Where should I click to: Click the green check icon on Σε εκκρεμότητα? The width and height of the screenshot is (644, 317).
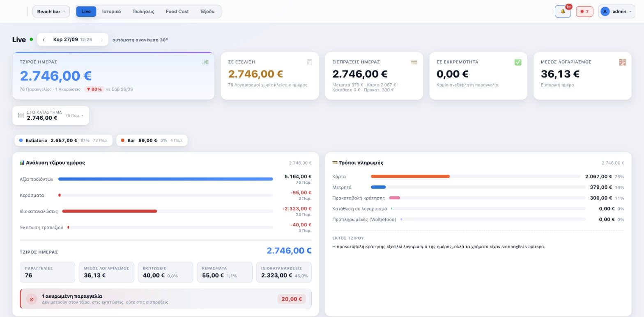point(518,62)
